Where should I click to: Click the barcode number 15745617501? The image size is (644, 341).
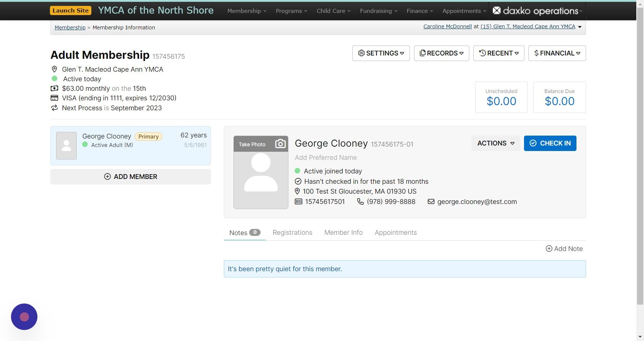[325, 202]
